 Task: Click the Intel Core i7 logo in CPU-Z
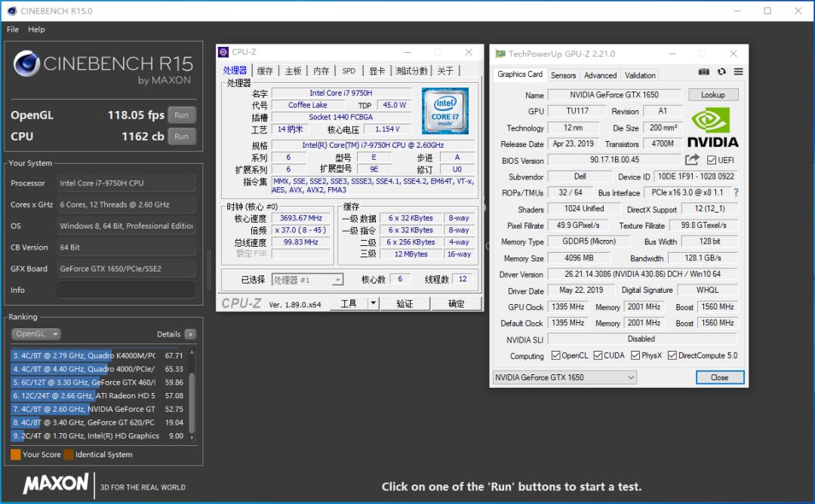445,110
